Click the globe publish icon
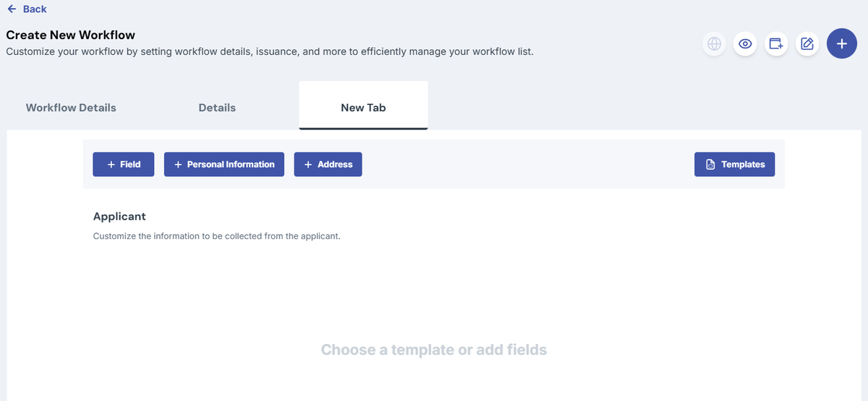The image size is (868, 401). pos(714,44)
